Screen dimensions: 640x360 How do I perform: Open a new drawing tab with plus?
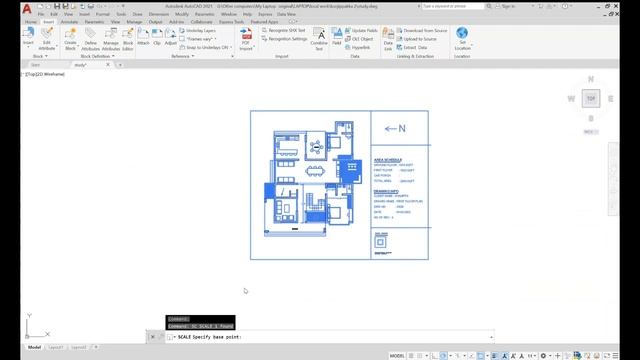120,65
